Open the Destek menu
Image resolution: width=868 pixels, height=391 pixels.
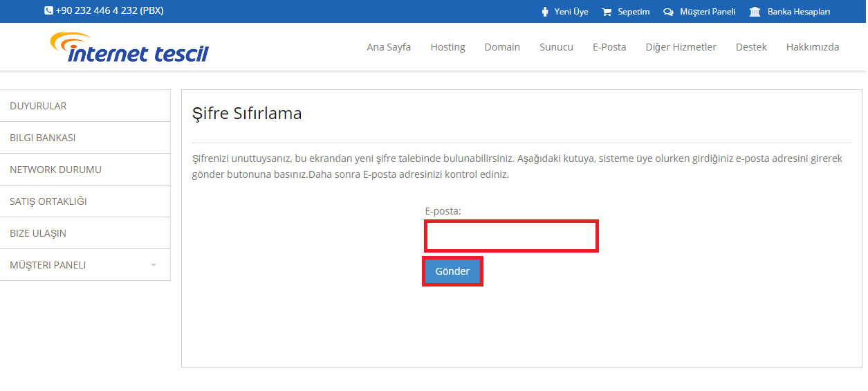tap(751, 47)
